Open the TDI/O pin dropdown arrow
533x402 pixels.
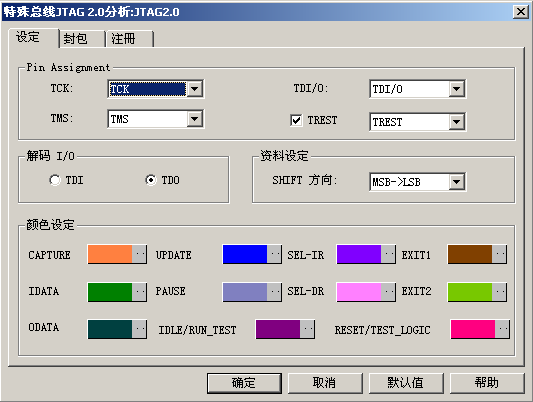(456, 89)
